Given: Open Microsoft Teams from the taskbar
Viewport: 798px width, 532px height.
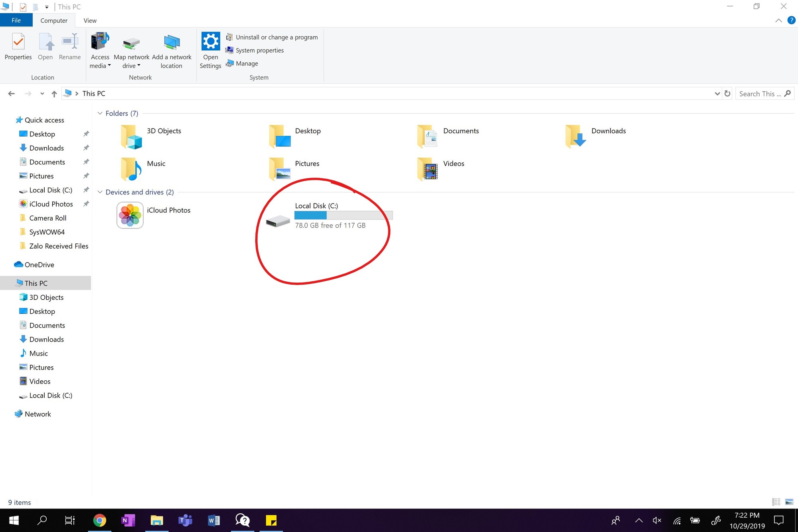Looking at the screenshot, I should pyautogui.click(x=185, y=520).
